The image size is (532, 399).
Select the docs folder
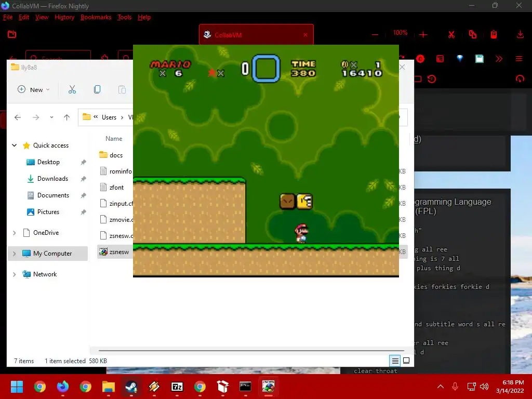pyautogui.click(x=115, y=155)
